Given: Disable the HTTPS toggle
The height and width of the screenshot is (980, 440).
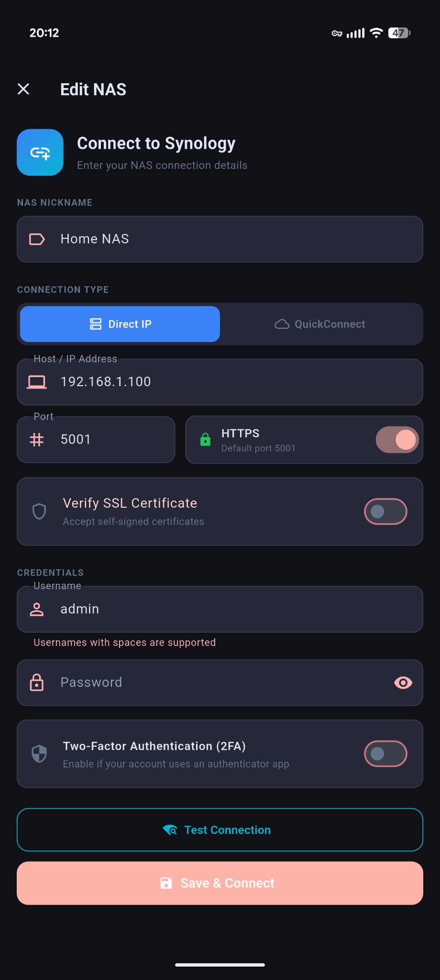Looking at the screenshot, I should click(x=397, y=439).
